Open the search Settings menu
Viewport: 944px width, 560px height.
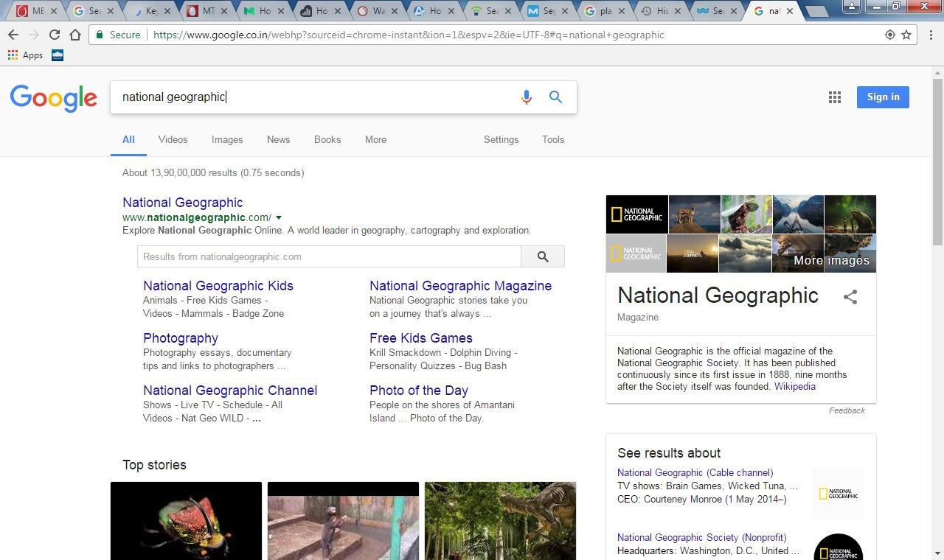point(501,139)
